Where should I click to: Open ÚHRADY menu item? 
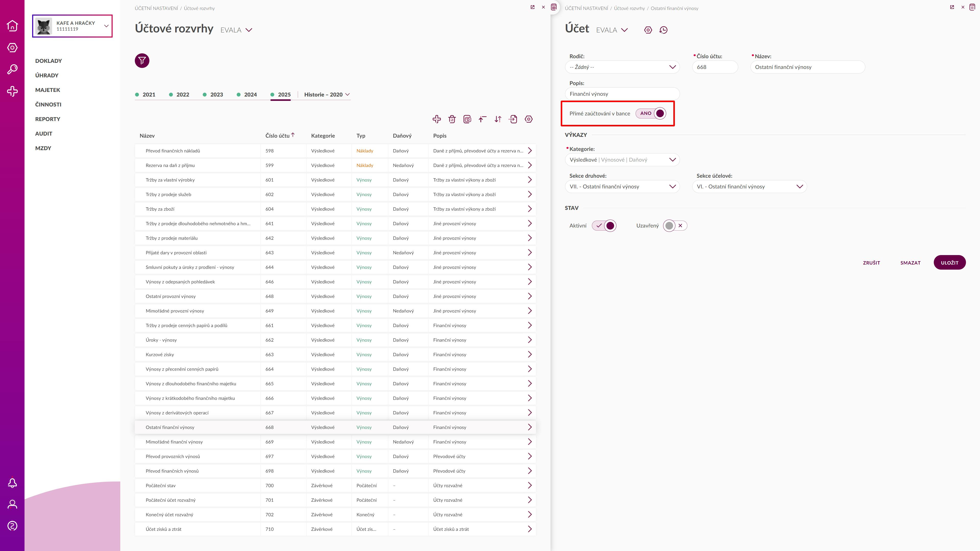pos(47,75)
